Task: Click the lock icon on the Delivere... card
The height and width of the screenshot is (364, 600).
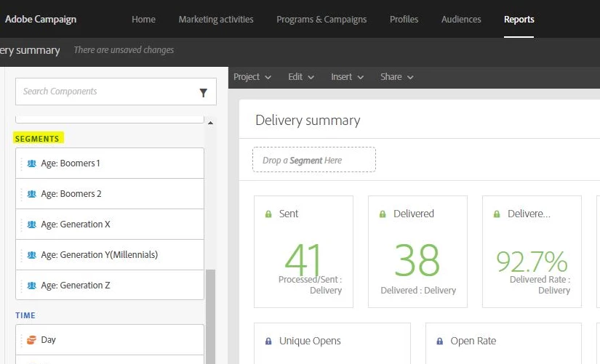Action: coord(497,214)
